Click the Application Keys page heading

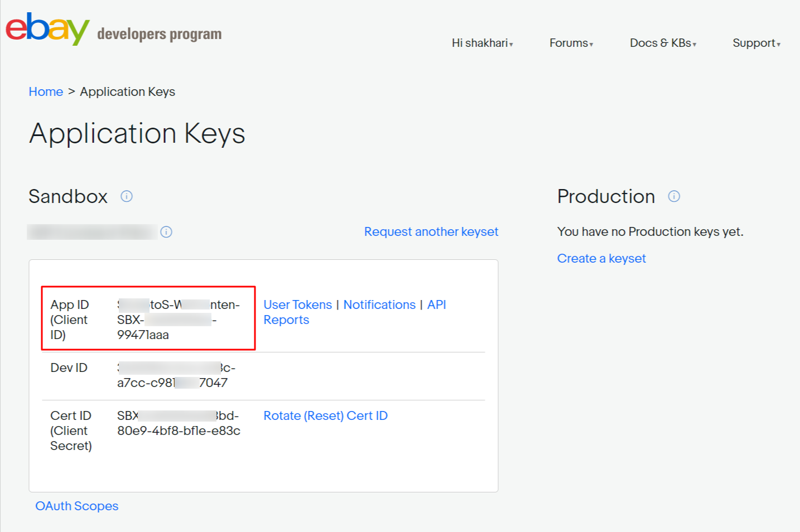137,134
